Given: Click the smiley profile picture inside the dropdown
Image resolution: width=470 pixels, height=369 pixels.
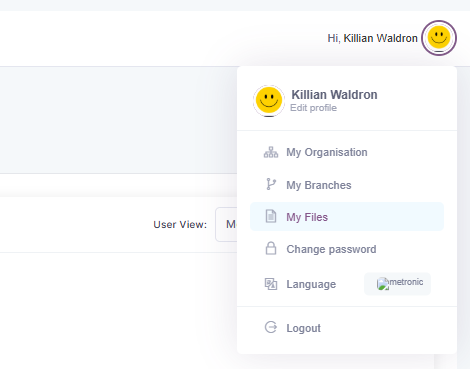Looking at the screenshot, I should click(269, 100).
